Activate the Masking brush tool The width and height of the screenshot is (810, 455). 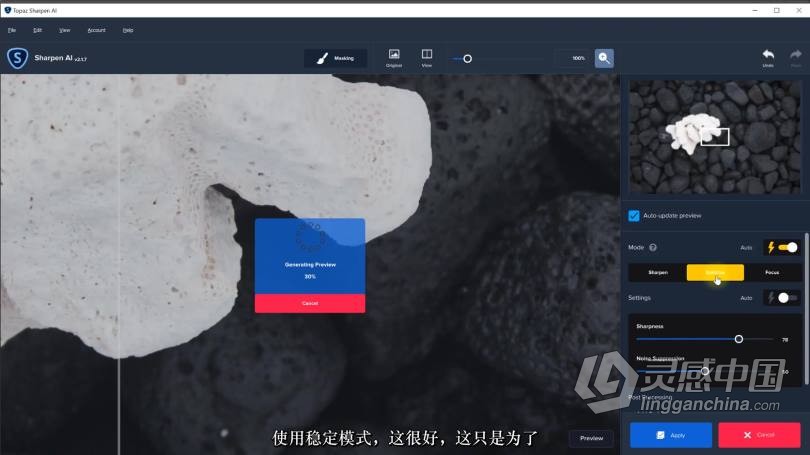[336, 58]
